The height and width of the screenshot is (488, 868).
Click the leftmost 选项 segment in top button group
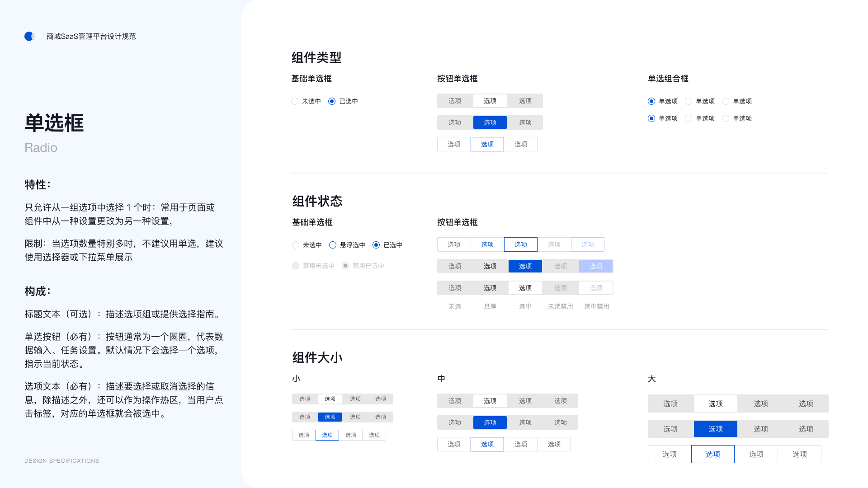pos(454,100)
